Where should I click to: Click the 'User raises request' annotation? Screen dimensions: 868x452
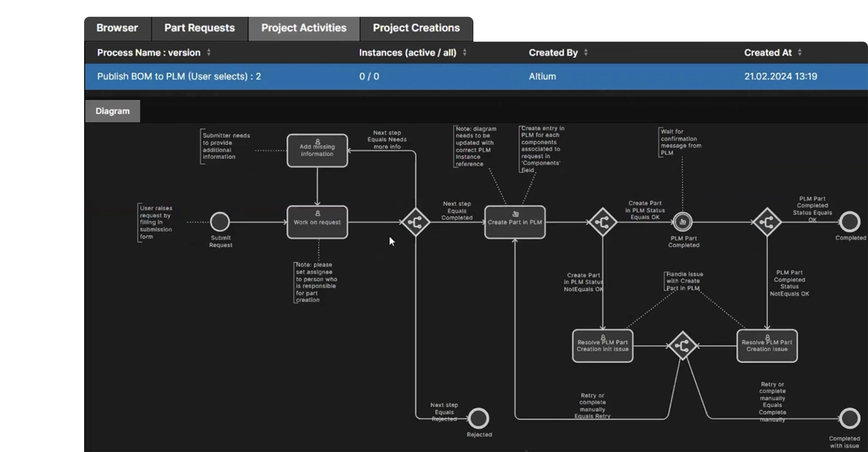point(156,222)
